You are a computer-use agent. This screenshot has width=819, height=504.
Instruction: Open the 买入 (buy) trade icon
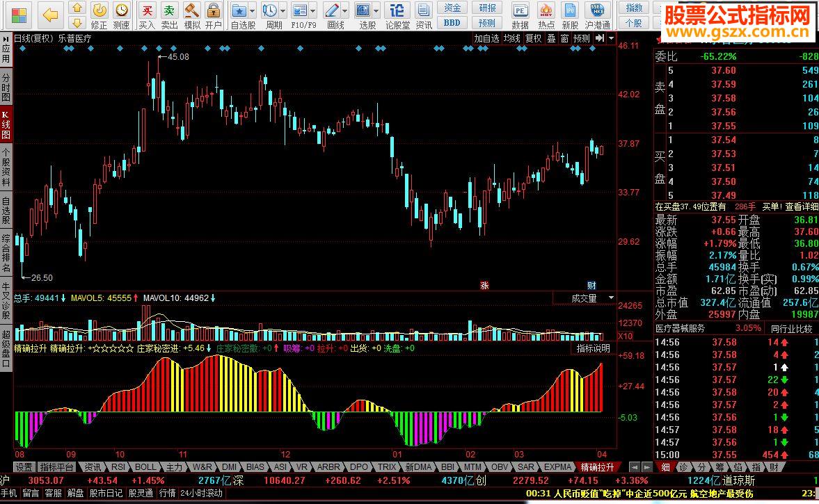[x=147, y=15]
